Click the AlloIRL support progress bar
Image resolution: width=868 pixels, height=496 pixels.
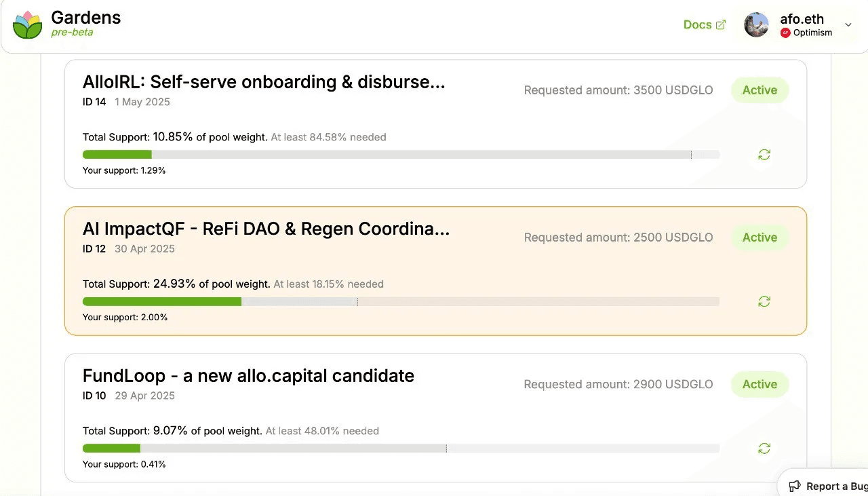click(401, 155)
